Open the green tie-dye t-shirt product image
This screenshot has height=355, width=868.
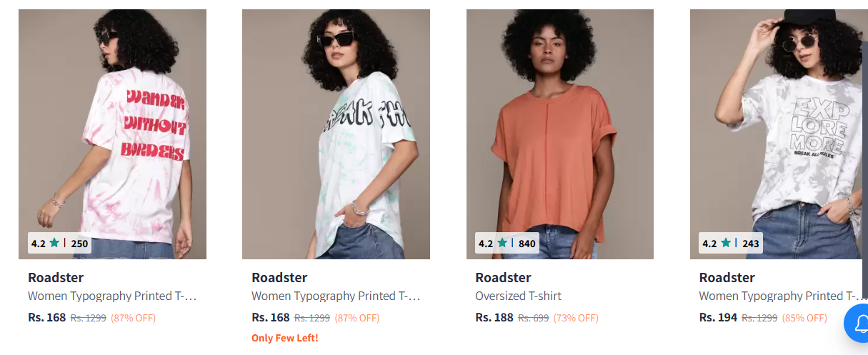pos(336,134)
